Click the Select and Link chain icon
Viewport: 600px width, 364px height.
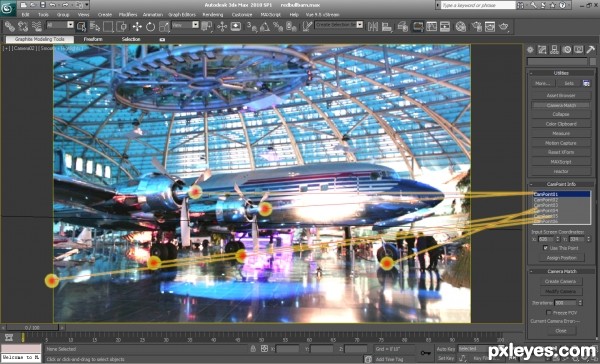(x=10, y=26)
